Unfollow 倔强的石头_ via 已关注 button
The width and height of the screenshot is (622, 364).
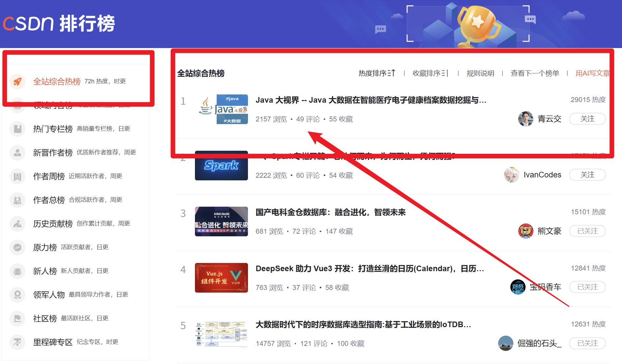(587, 343)
